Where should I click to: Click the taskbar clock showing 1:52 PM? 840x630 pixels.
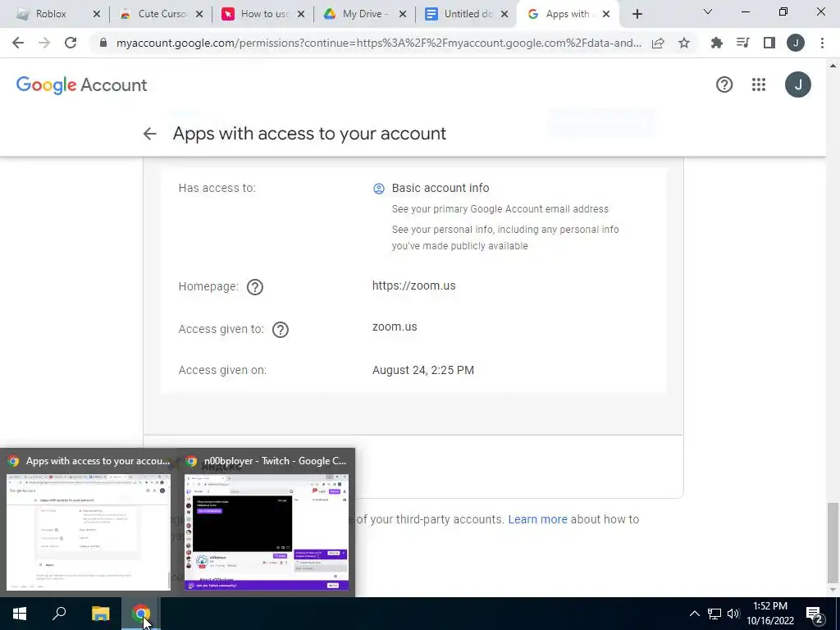click(769, 614)
